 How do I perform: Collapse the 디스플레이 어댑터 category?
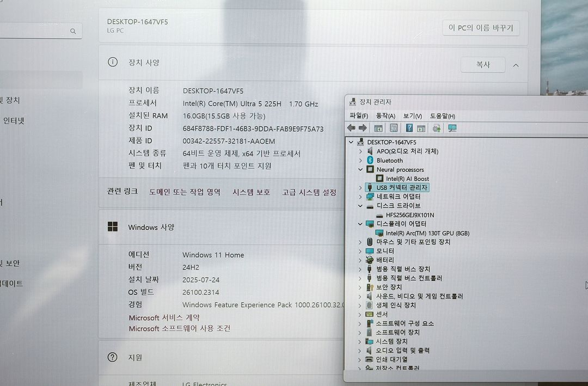360,224
